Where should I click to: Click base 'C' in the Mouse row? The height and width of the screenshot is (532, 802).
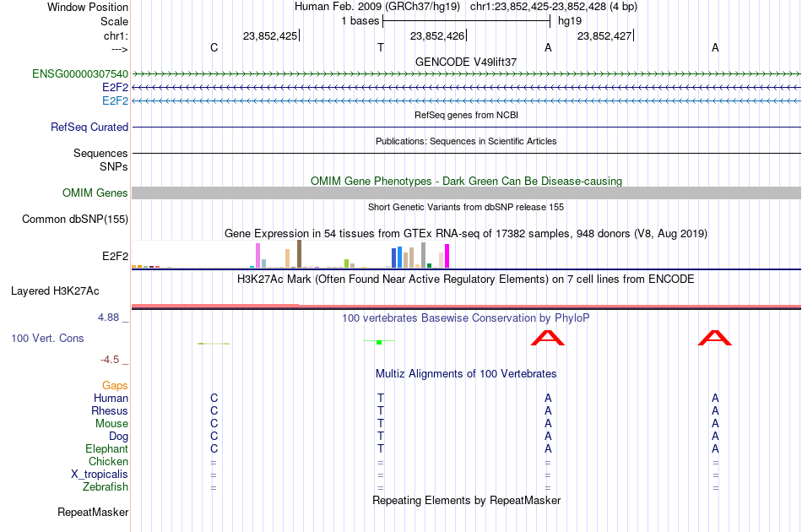click(x=214, y=424)
